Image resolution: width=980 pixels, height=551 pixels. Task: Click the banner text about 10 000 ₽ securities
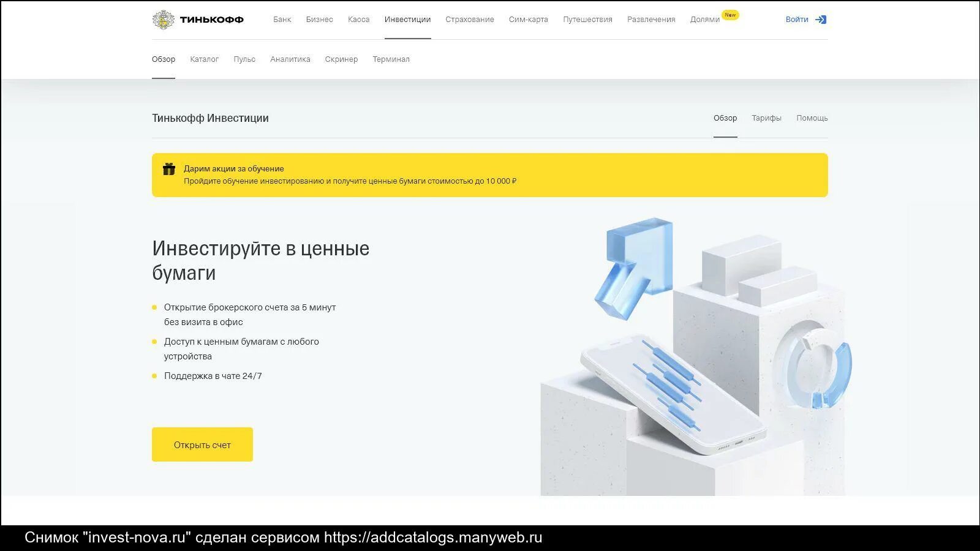click(x=350, y=181)
